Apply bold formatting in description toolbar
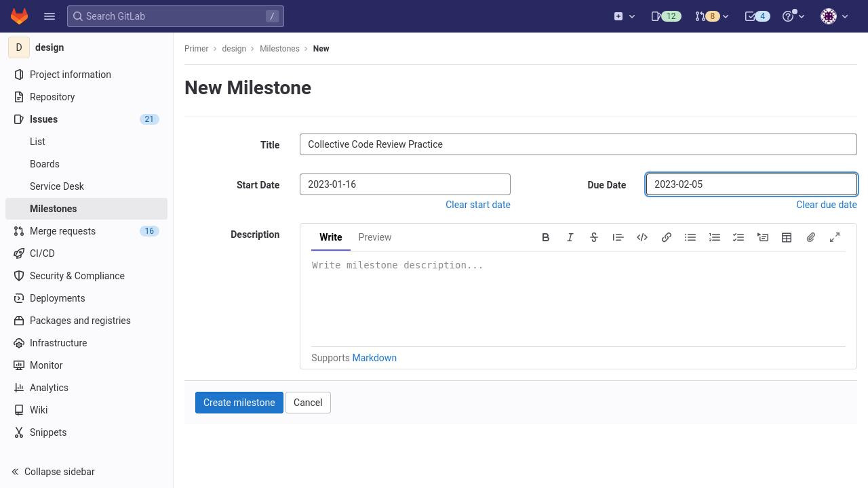Image resolution: width=868 pixels, height=488 pixels. [546, 237]
